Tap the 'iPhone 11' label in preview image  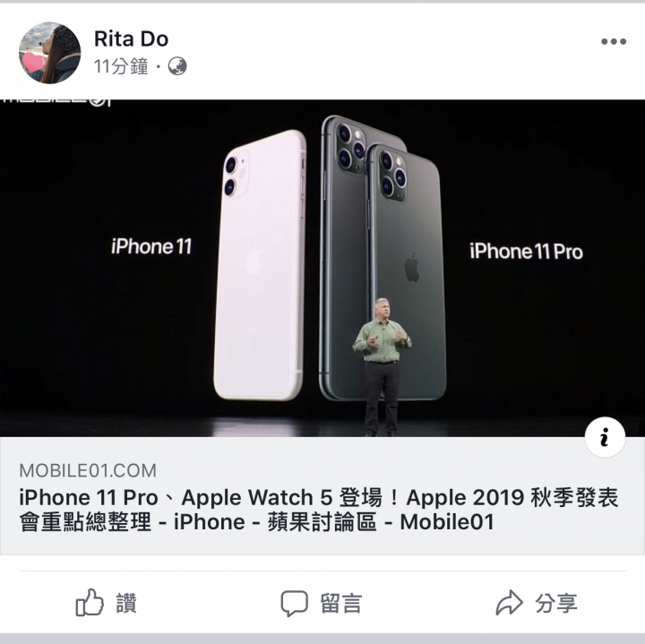click(151, 246)
